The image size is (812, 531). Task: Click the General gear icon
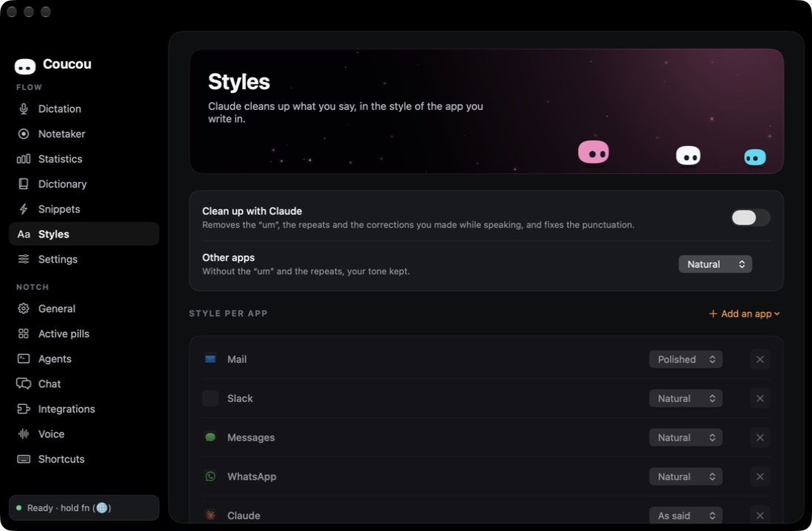(x=24, y=309)
